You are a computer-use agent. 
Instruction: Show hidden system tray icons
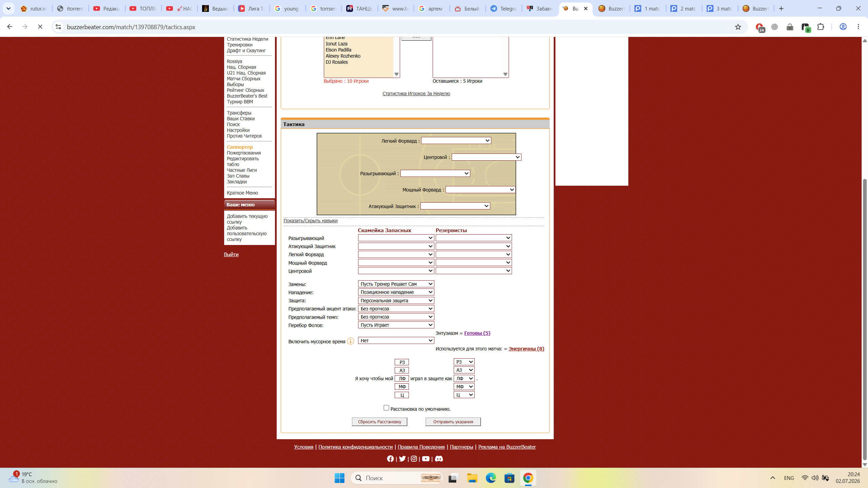tap(773, 478)
